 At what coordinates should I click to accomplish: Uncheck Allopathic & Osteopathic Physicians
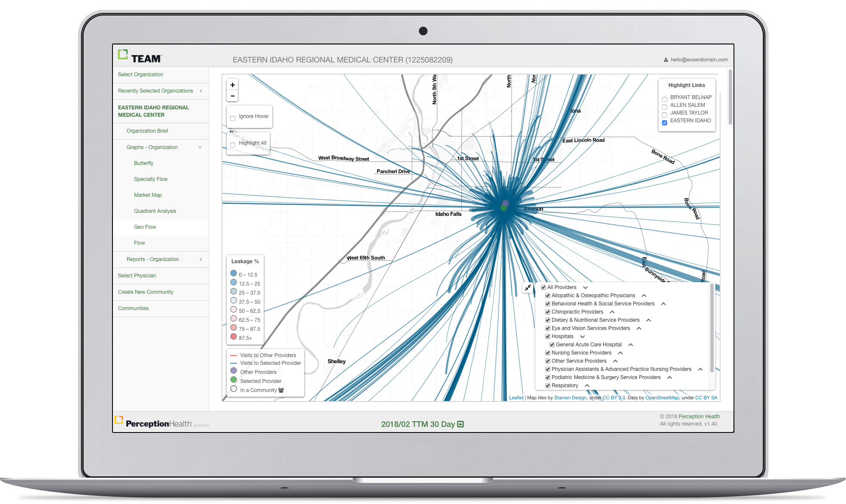[x=548, y=296]
